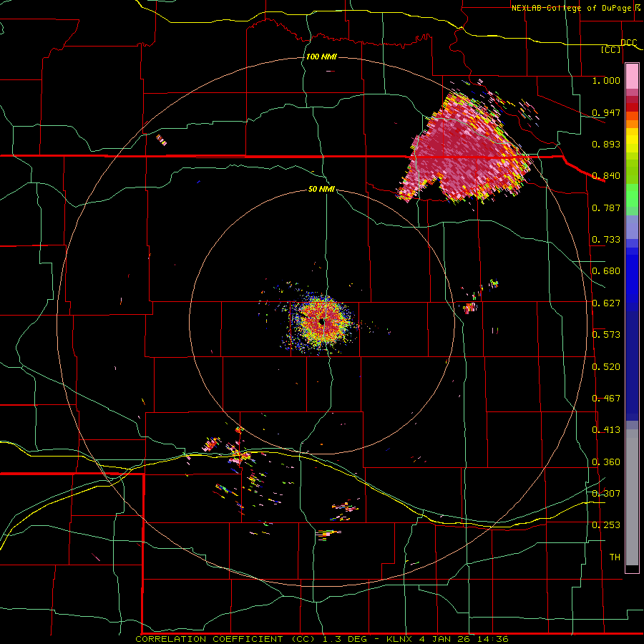Click the 0.520 scale value
644x644 pixels.
tap(606, 367)
